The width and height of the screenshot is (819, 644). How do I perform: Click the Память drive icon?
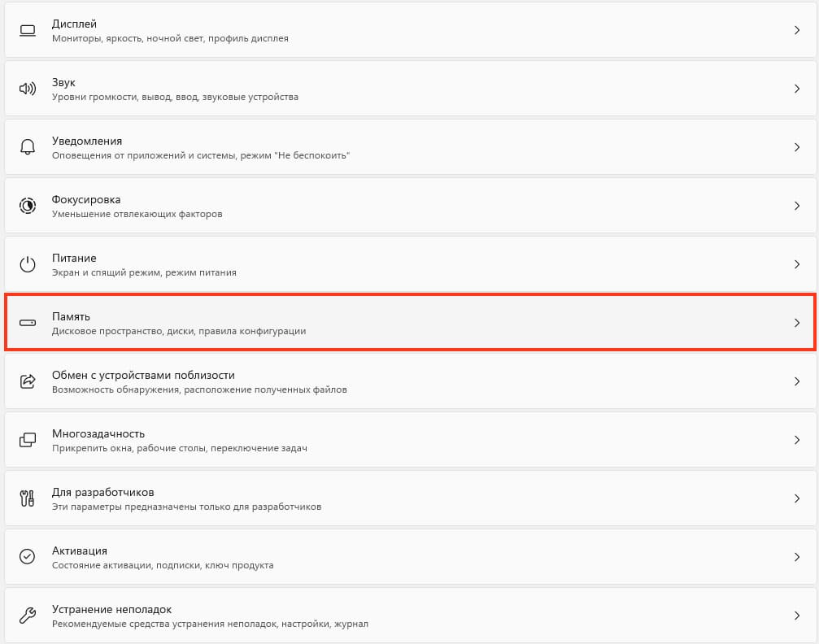click(x=28, y=323)
